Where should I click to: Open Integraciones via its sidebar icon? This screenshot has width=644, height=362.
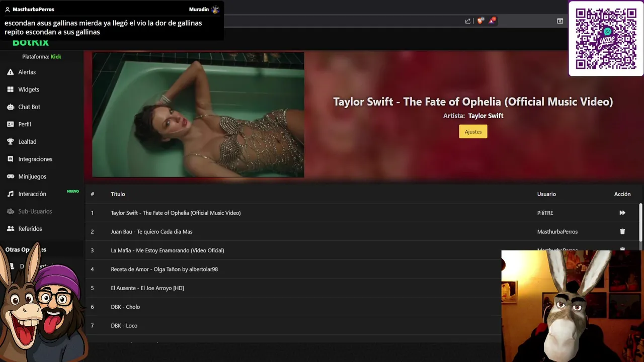[x=10, y=159]
